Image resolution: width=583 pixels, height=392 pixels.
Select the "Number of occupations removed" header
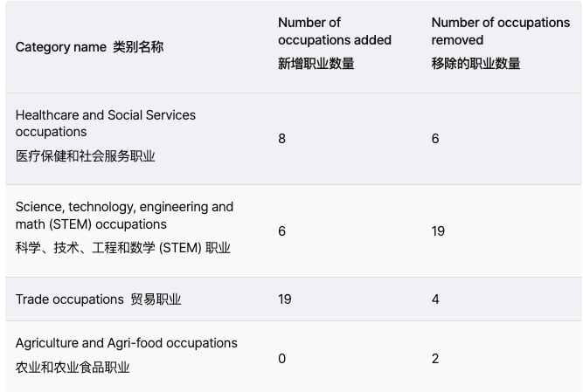500,31
